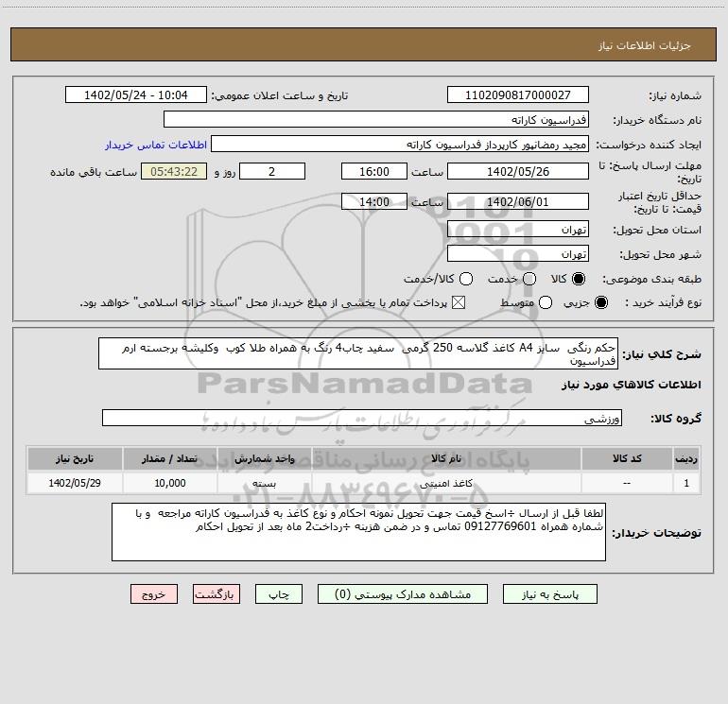Viewport: 728px width, 704px height.
Task: Toggle the اسناد خزانه اسلامی payment checkbox
Action: pyautogui.click(x=460, y=302)
